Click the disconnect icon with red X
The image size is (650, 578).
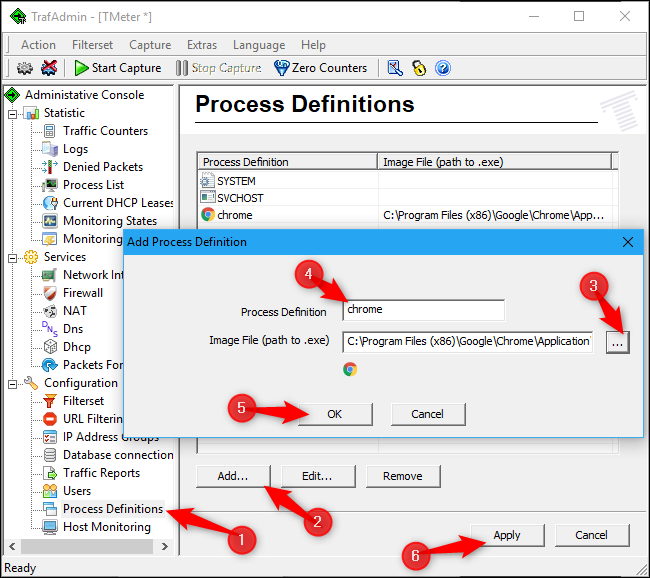point(49,68)
